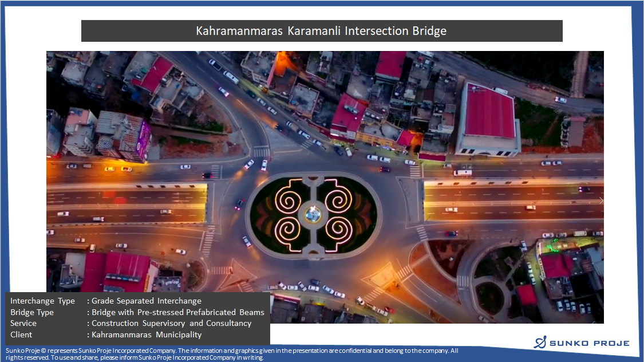The image size is (644, 362).
Task: Click the SUNKO PROJE logo text
Action: coord(589,343)
